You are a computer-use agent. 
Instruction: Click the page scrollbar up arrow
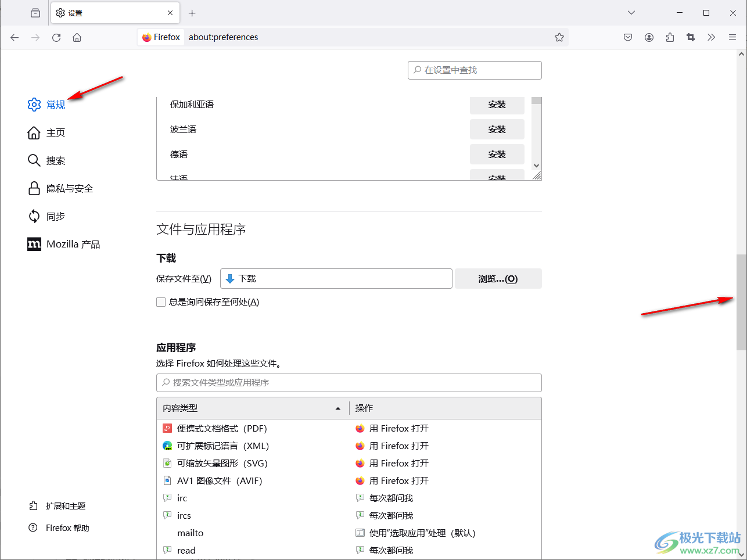pyautogui.click(x=741, y=54)
